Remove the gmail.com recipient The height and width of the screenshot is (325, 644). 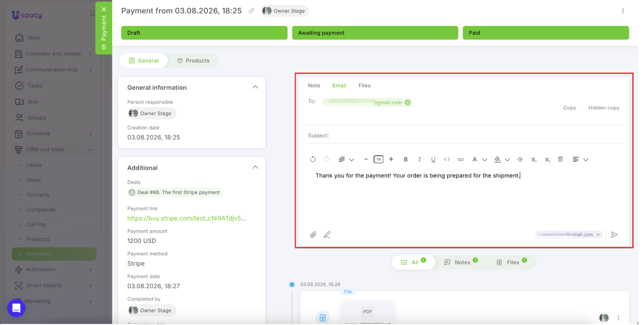[408, 102]
